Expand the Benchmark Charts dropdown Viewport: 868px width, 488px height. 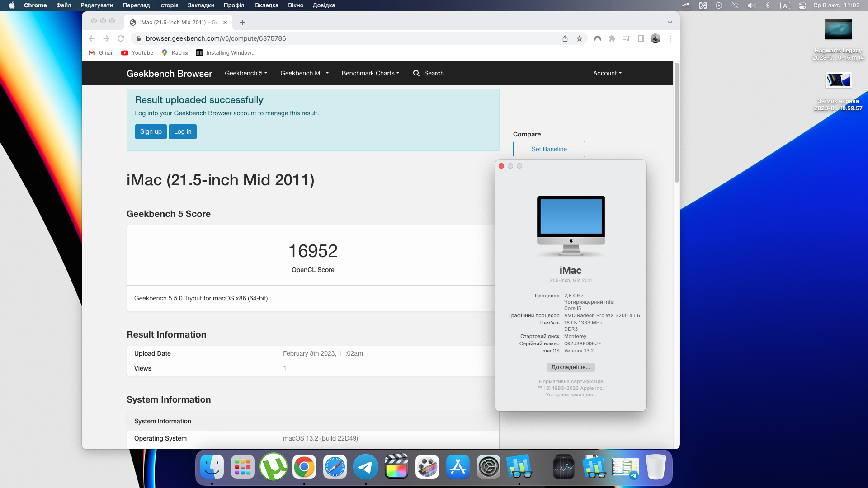pos(370,73)
